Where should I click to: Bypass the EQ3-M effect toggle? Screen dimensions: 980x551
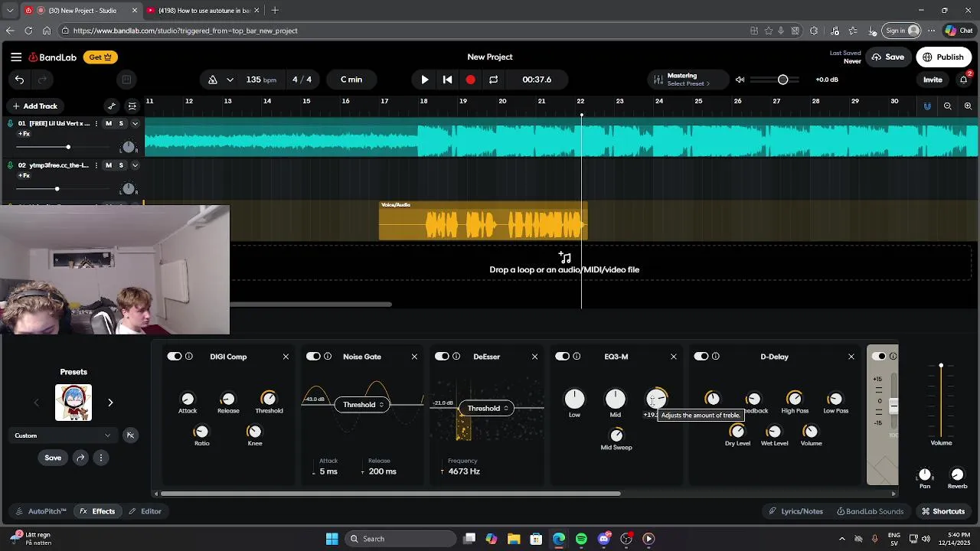[562, 357]
